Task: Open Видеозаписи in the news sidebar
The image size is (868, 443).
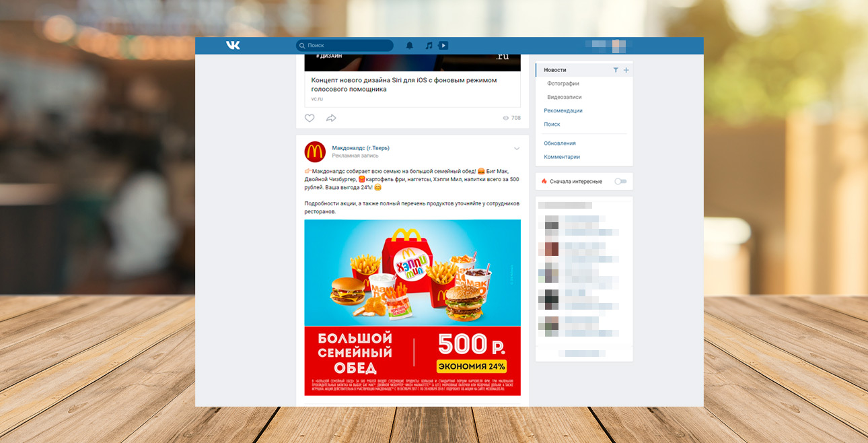Action: click(565, 97)
